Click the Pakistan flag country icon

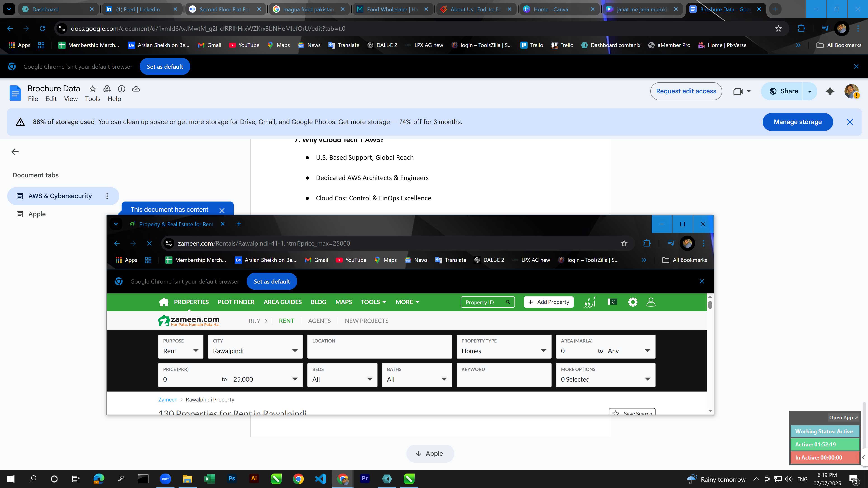pos(612,302)
